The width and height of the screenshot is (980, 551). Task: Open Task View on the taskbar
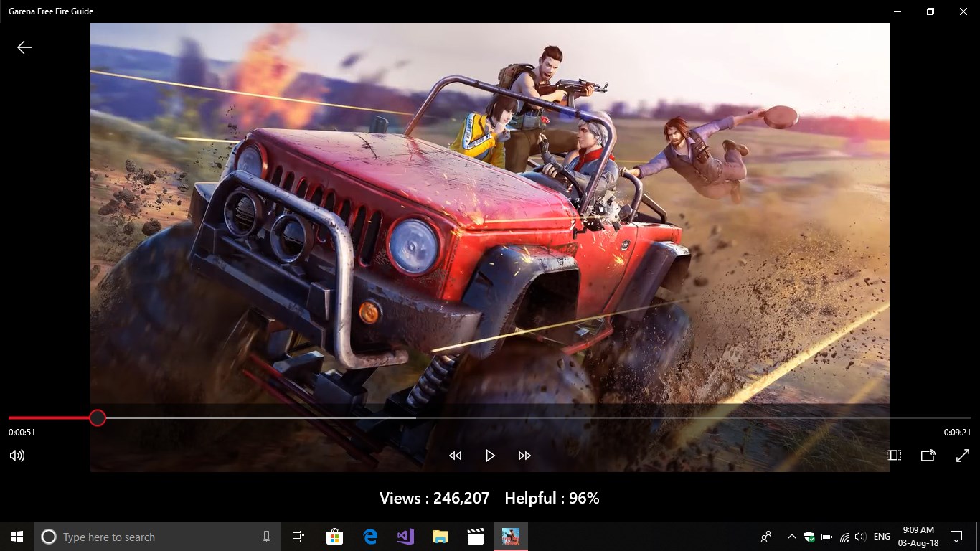[x=298, y=537]
